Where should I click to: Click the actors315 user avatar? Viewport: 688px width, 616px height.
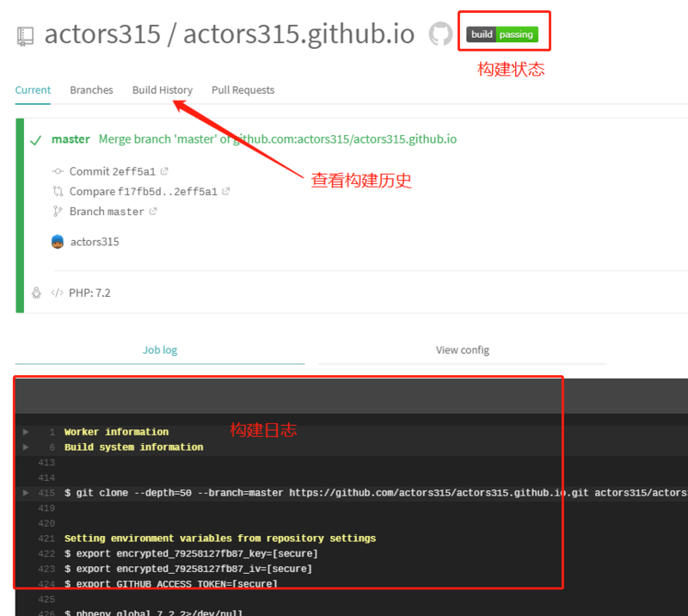point(58,242)
